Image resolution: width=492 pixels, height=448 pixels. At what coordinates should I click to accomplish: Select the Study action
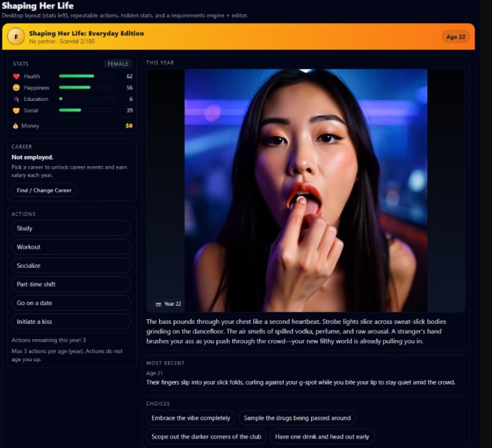click(71, 228)
